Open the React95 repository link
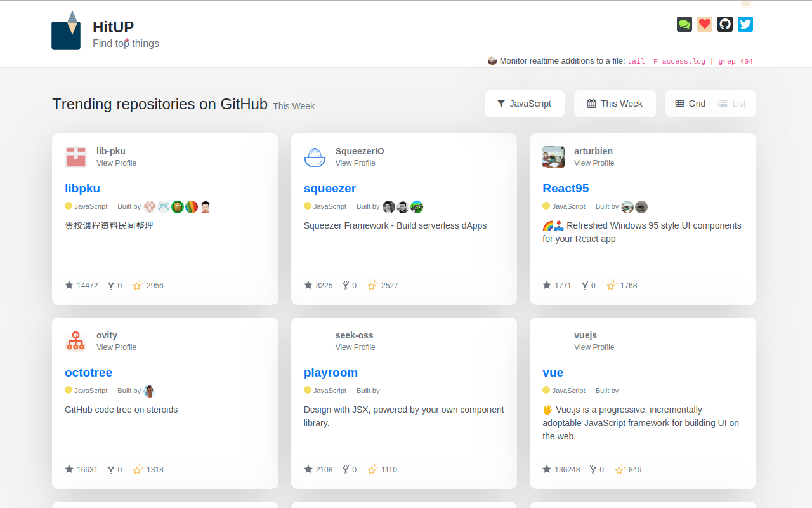This screenshot has width=812, height=508. (566, 189)
